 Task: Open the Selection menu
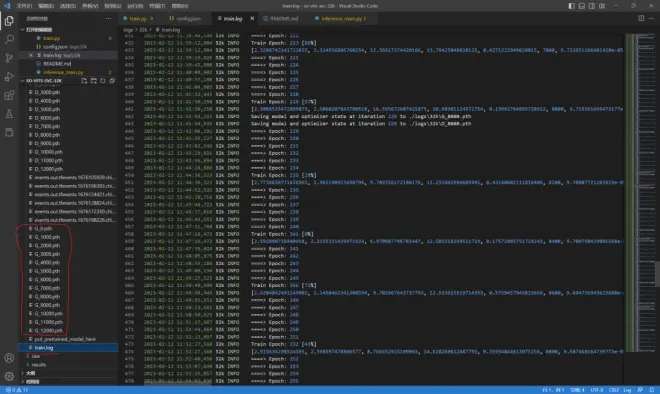68,6
